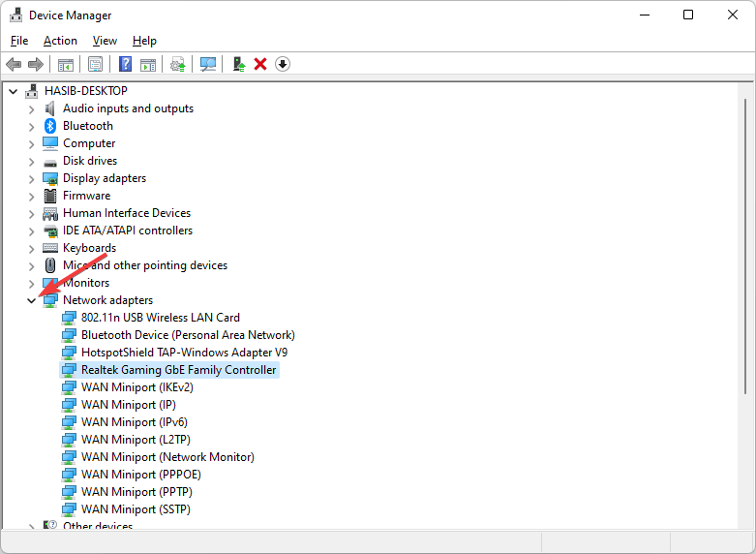Expand Audio inputs and outputs

pos(31,108)
